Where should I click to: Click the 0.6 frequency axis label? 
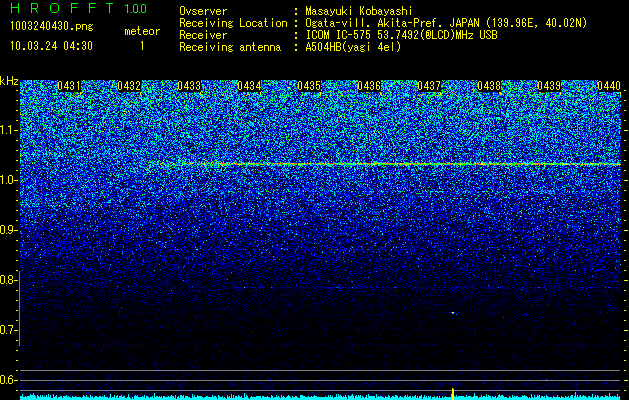pos(7,380)
